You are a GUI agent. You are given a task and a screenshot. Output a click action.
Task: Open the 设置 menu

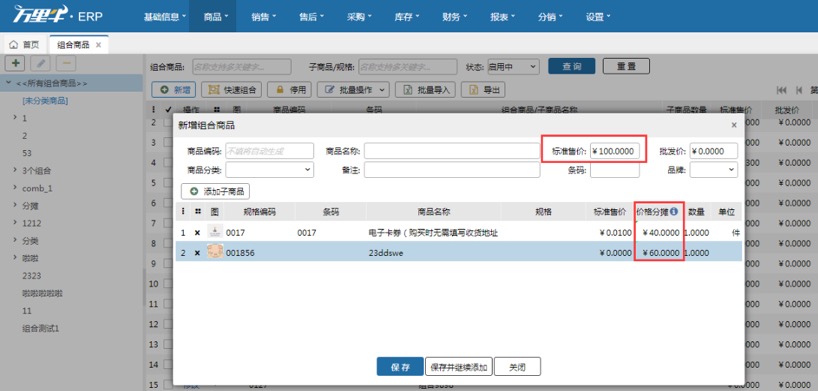(598, 16)
